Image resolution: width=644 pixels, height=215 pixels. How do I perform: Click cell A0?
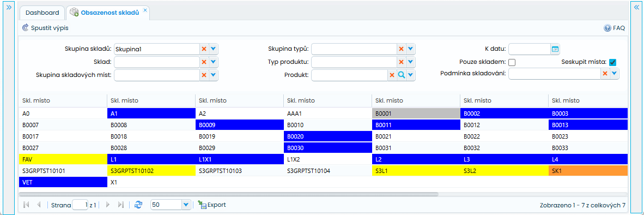coord(63,113)
